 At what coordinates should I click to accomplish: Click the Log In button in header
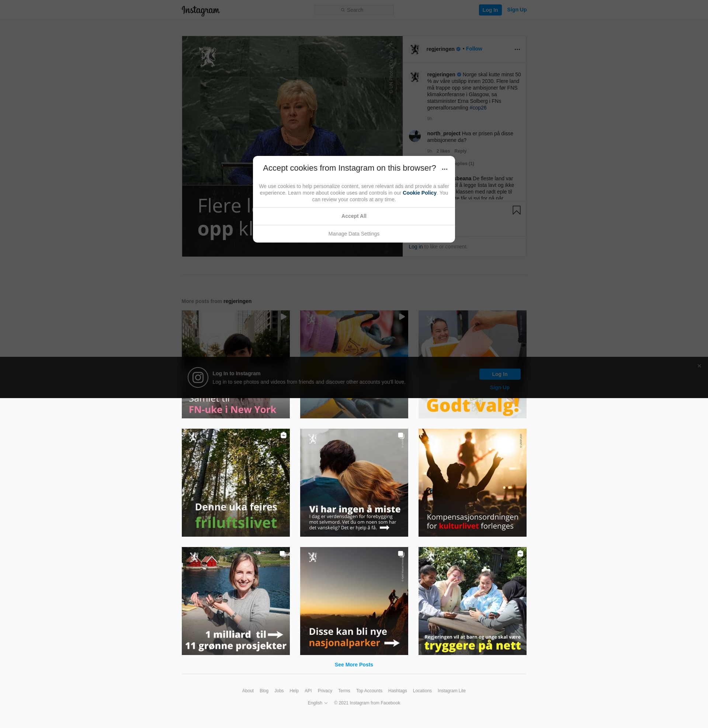tap(490, 10)
